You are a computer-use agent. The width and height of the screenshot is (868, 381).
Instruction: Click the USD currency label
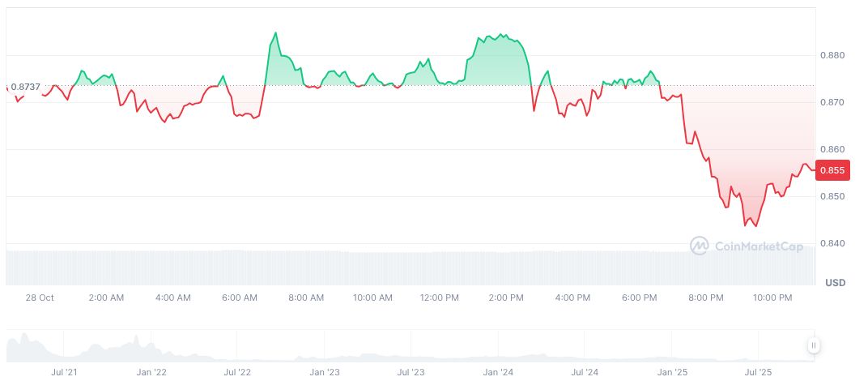[835, 283]
